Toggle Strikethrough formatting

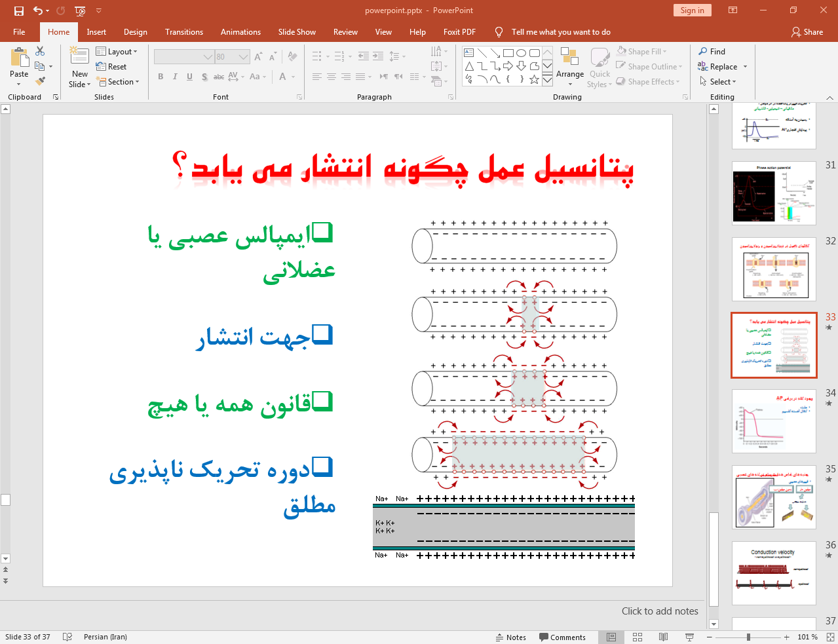pos(219,77)
